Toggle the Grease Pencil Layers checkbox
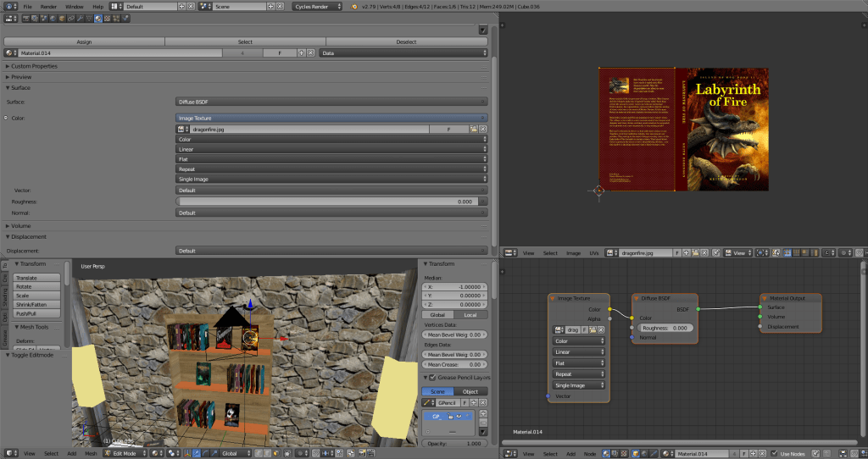 pyautogui.click(x=431, y=377)
